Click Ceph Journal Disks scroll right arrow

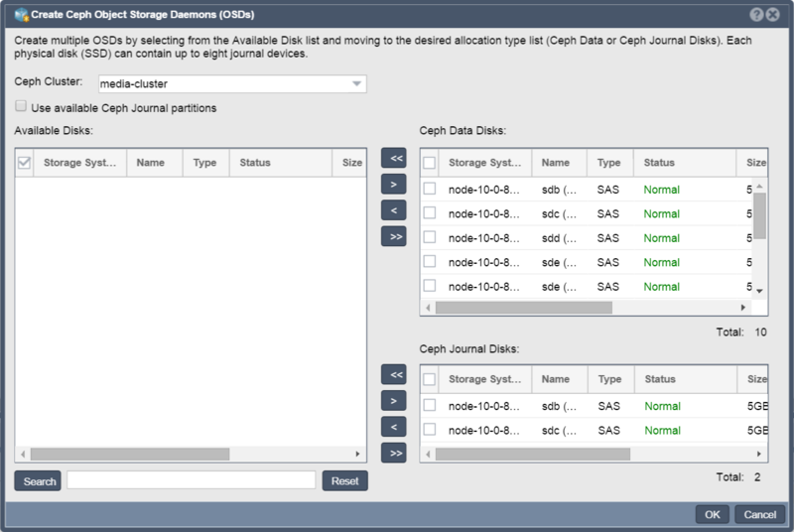758,454
